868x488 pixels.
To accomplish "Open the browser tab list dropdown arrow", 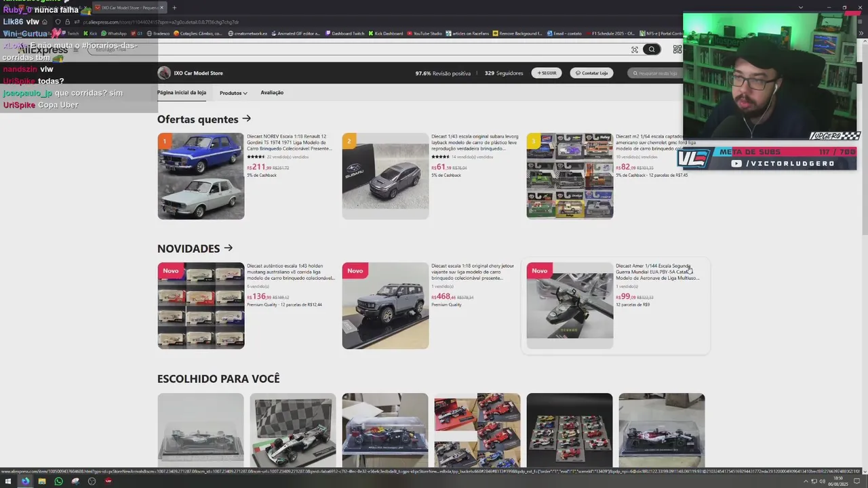I will (801, 7).
